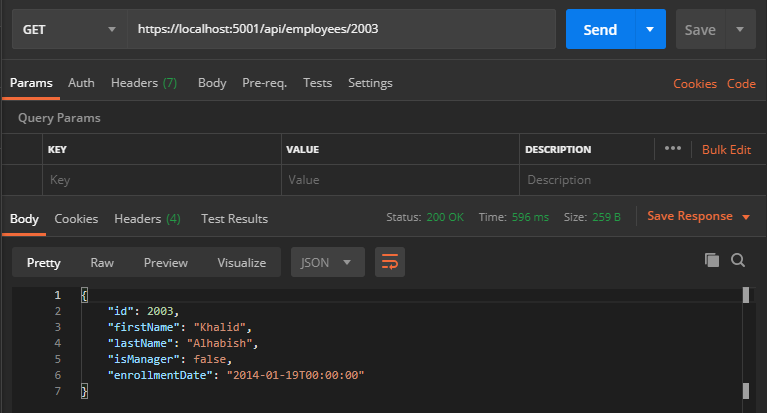Open the request Headers (7) tab
This screenshot has height=413, width=767.
click(144, 83)
